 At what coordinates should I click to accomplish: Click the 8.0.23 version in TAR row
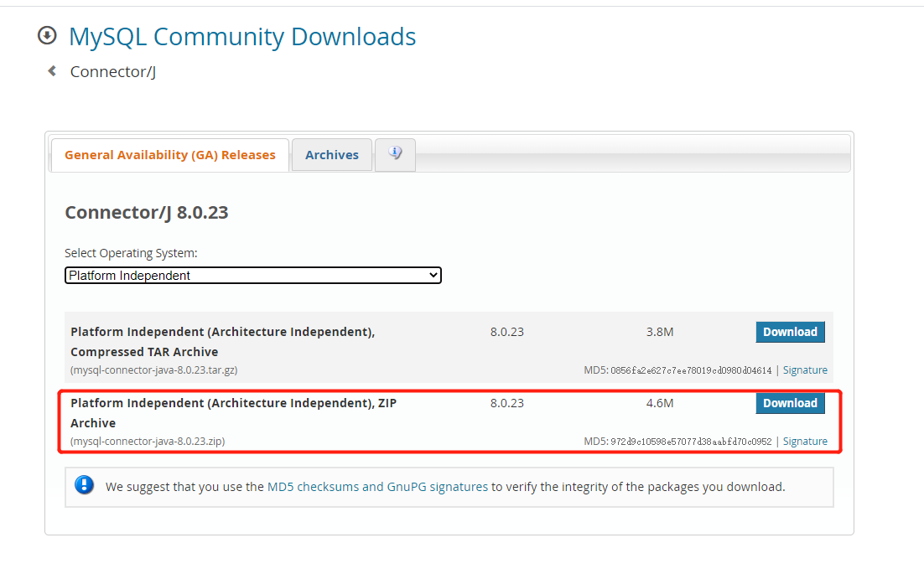(x=506, y=332)
